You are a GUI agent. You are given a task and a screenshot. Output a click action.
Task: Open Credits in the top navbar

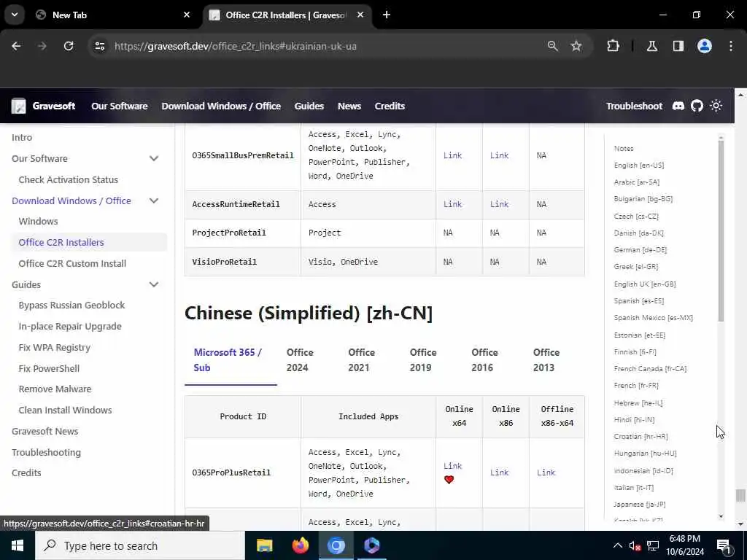pyautogui.click(x=390, y=106)
